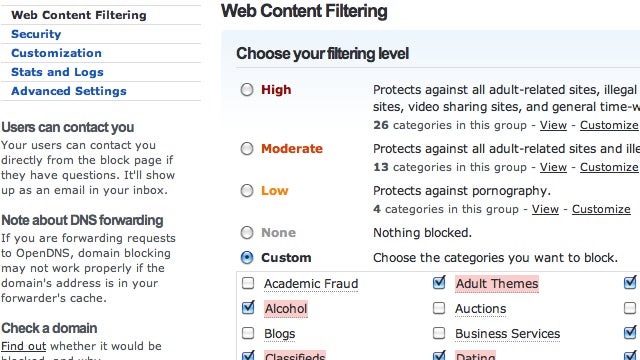Open Stats and Logs page

point(57,72)
